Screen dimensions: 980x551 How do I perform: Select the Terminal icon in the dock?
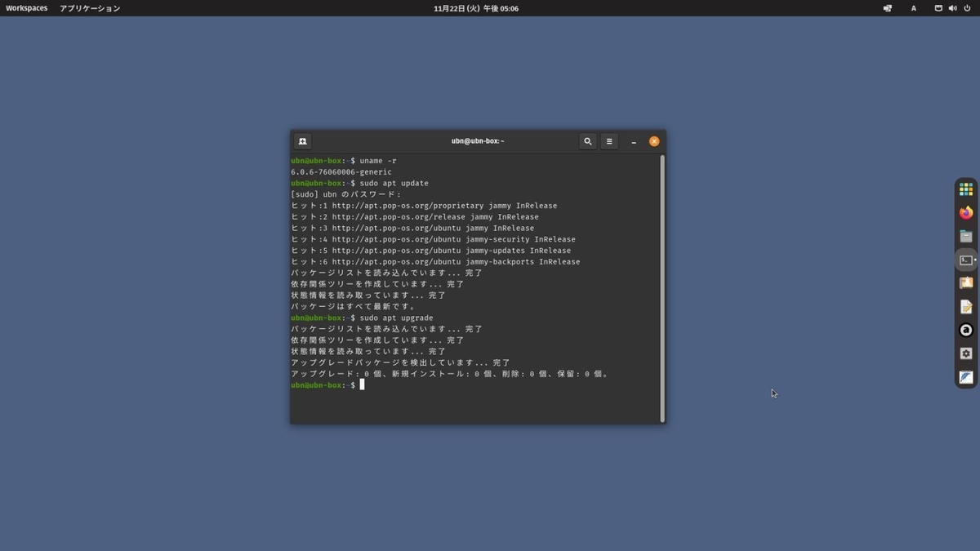[x=966, y=260]
